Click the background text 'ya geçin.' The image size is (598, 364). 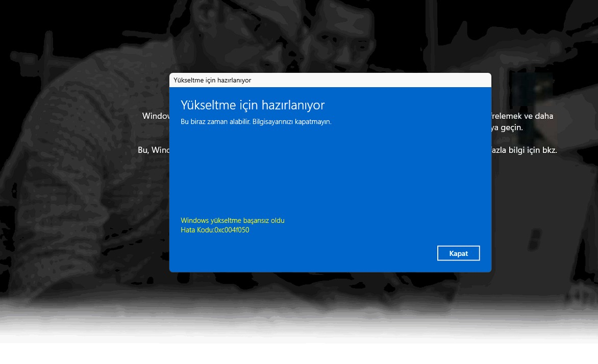click(x=507, y=127)
